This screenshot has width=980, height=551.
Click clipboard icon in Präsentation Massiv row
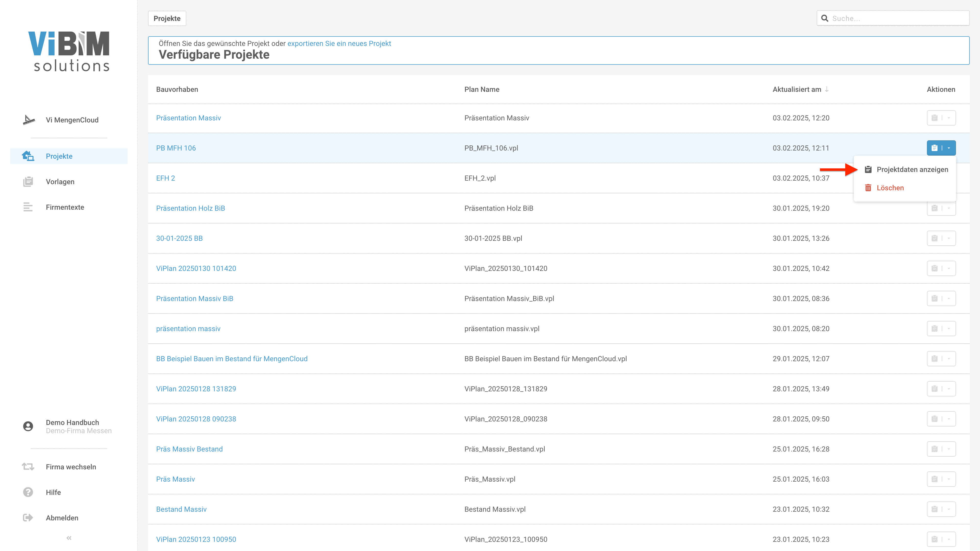tap(934, 118)
